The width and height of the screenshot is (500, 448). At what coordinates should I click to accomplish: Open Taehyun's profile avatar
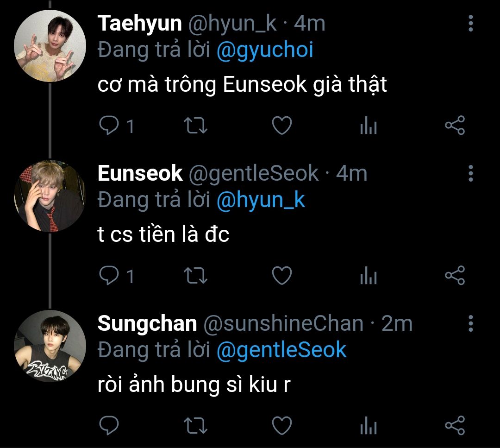coord(50,46)
